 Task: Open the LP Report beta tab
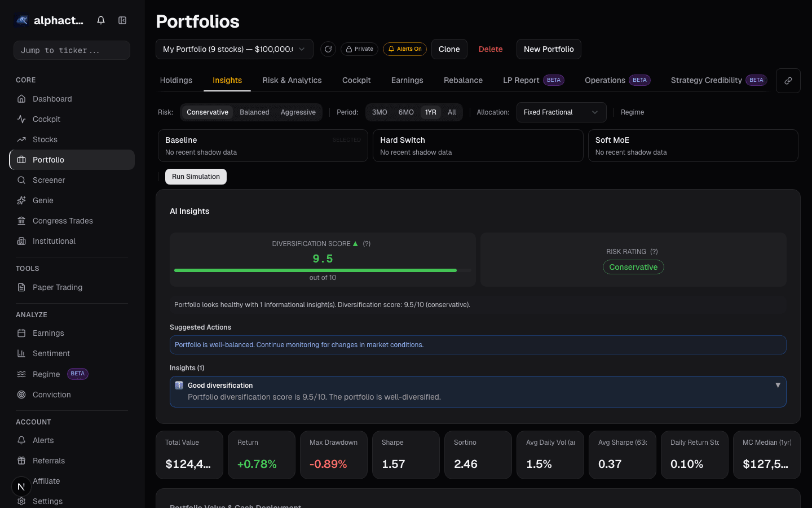(520, 80)
